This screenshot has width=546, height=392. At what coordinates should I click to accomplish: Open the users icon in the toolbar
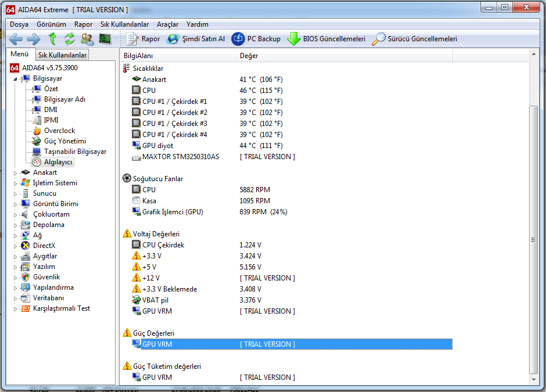(87, 39)
